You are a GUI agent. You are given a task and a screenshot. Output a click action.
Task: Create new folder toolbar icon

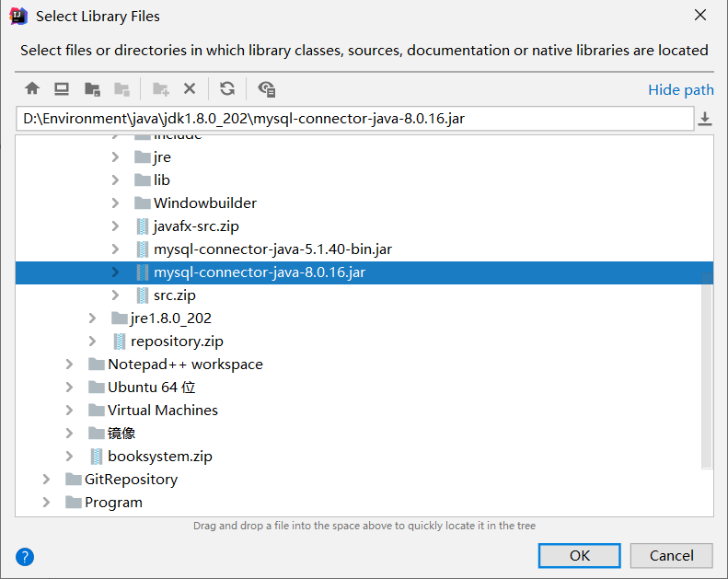161,88
